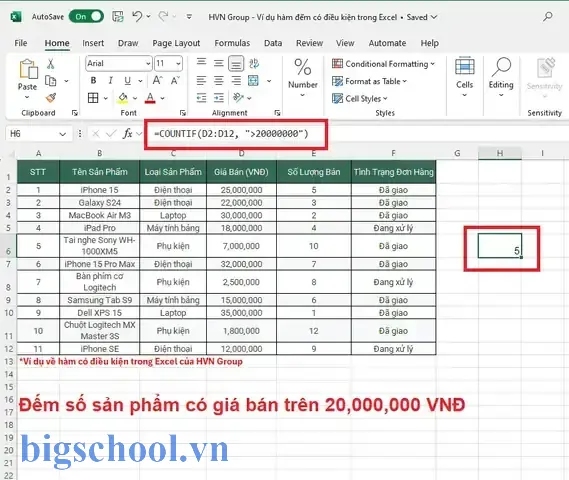This screenshot has height=480, width=569.
Task: Open the font size 11 dropdown
Action: (x=178, y=63)
